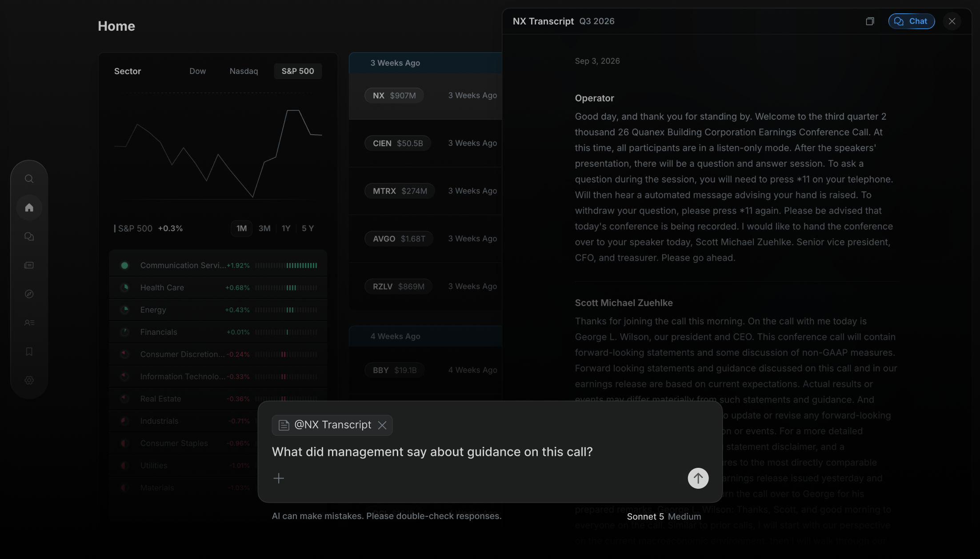Open the Sonnet 5 model selector
The height and width of the screenshot is (559, 980).
click(645, 517)
